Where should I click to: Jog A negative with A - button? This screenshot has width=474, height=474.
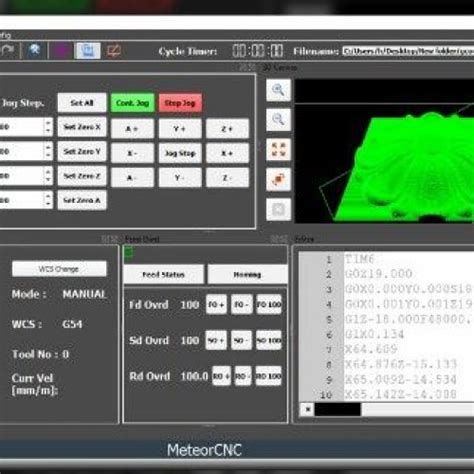132,178
